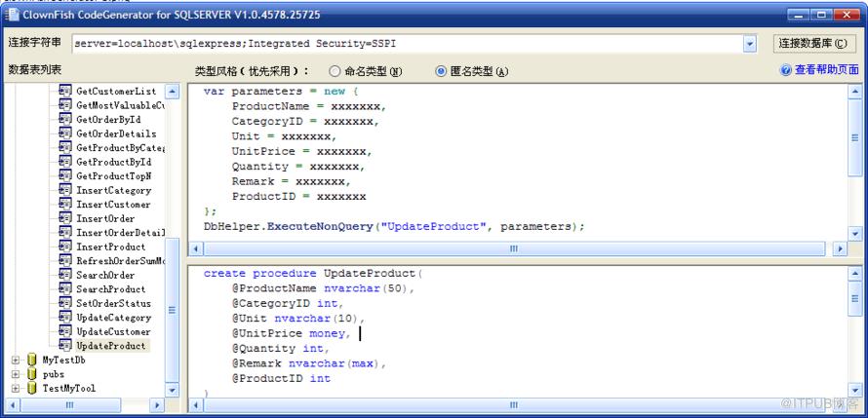868x418 pixels.
Task: Click the icon beside GetProductById
Action: coord(65,162)
